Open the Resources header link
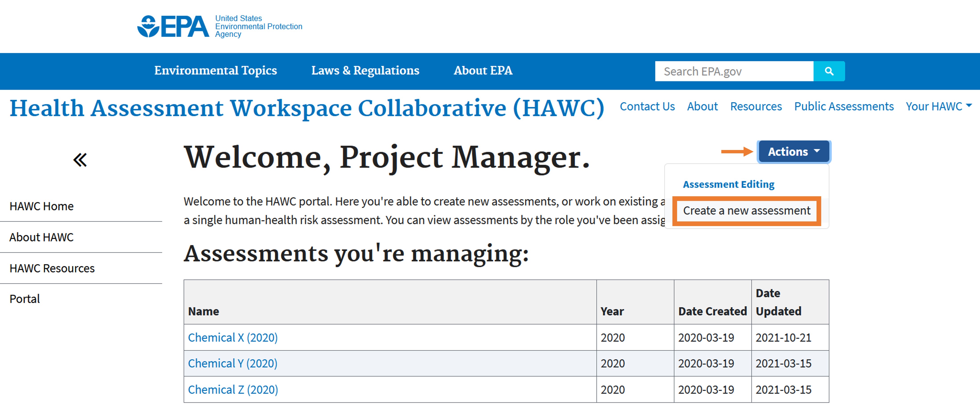Screen dimensions: 980x409 [755, 106]
